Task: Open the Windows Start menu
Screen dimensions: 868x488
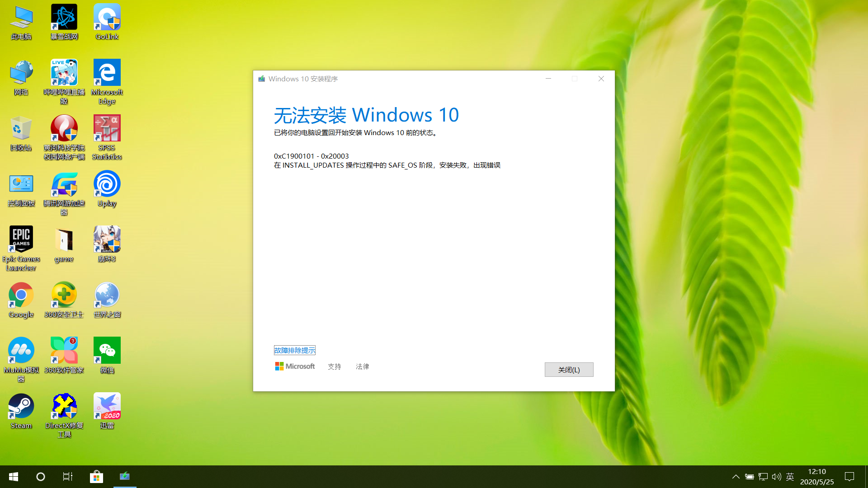Action: 14,477
